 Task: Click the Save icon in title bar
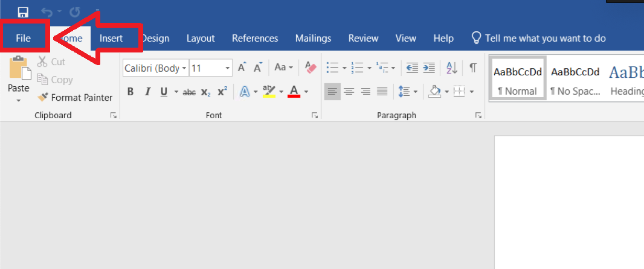coord(23,12)
